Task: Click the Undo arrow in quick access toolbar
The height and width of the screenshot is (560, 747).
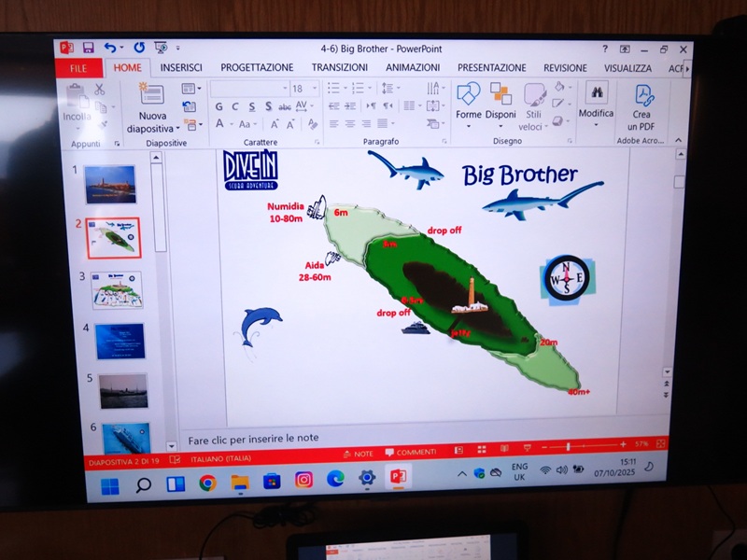Action: (x=109, y=48)
